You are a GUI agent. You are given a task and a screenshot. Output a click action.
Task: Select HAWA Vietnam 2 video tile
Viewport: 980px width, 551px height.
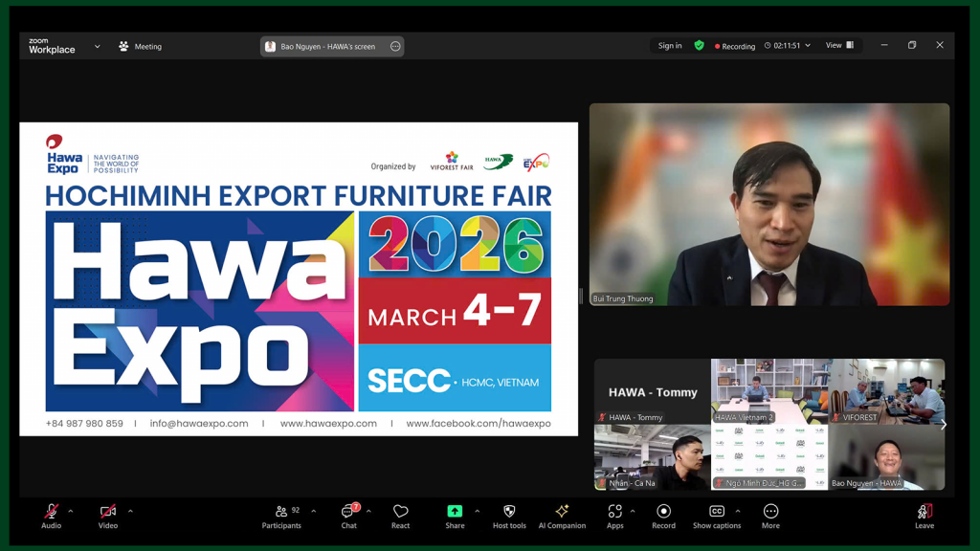(x=769, y=391)
